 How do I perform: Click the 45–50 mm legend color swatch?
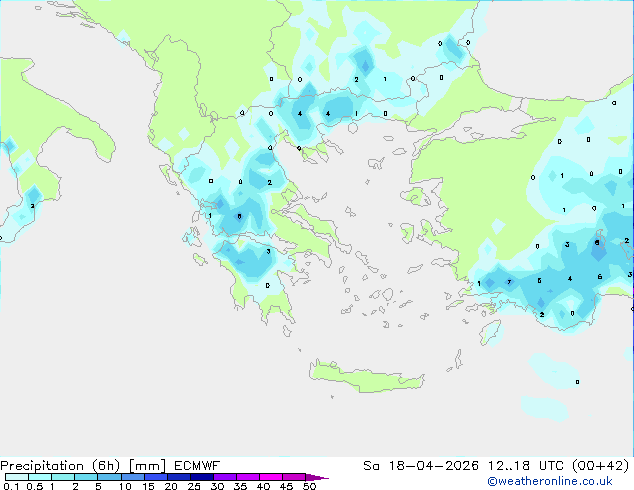pyautogui.click(x=294, y=477)
